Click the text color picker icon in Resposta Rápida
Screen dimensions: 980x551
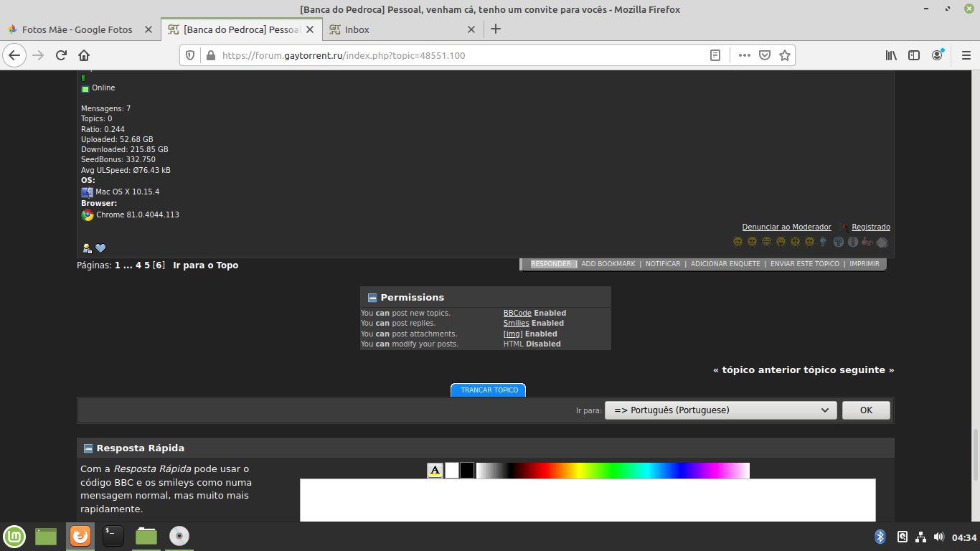point(435,471)
